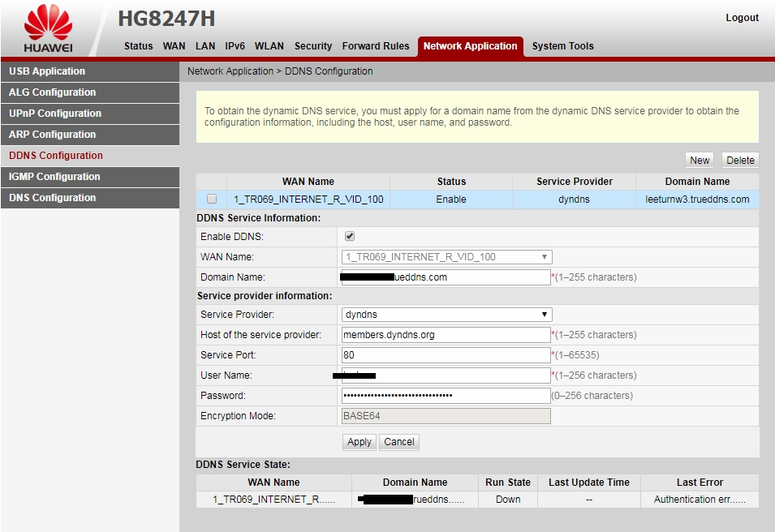Image resolution: width=775 pixels, height=532 pixels.
Task: Switch to Forward Rules tab
Action: click(376, 46)
